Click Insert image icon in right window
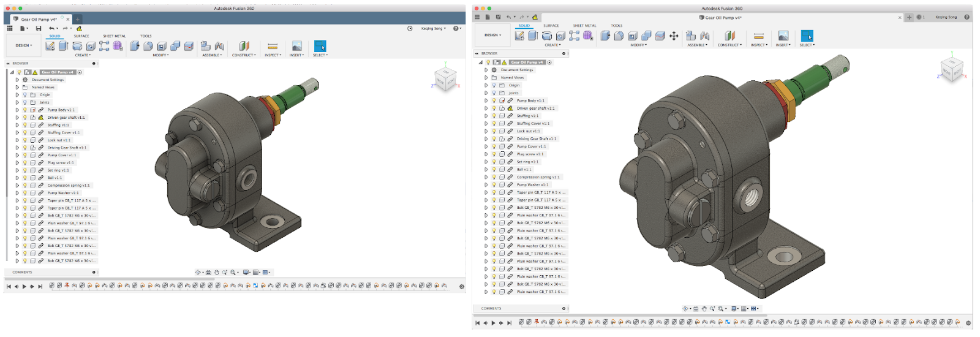The image size is (980, 337). pos(783,36)
